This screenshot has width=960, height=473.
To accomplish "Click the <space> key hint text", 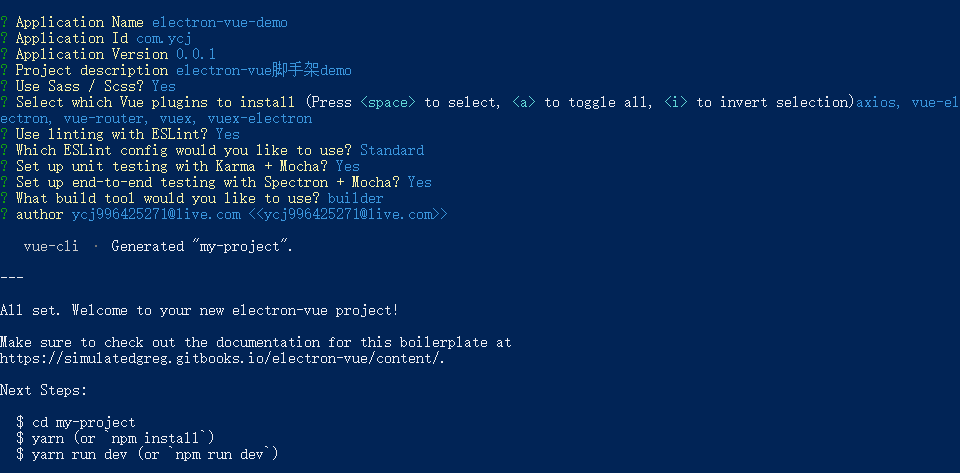I will click(x=388, y=103).
